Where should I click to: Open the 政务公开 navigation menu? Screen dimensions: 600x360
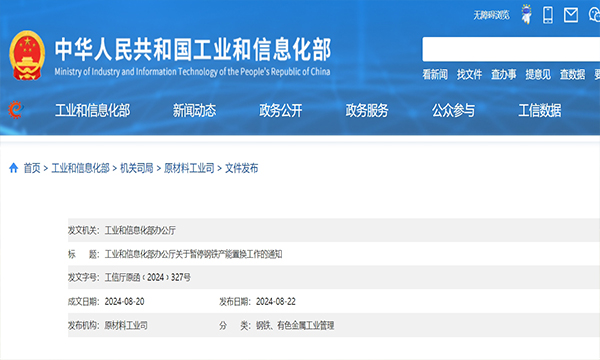281,111
